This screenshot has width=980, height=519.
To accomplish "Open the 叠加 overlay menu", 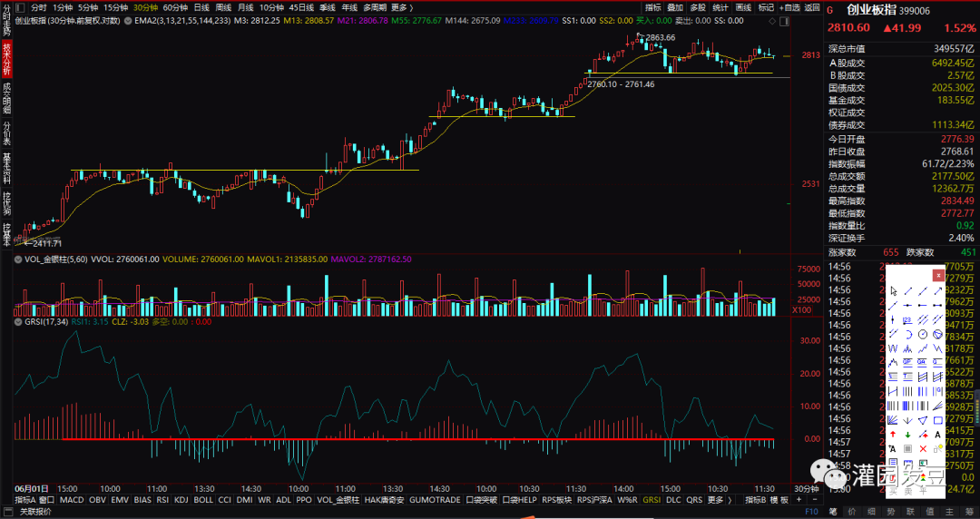I will [675, 7].
